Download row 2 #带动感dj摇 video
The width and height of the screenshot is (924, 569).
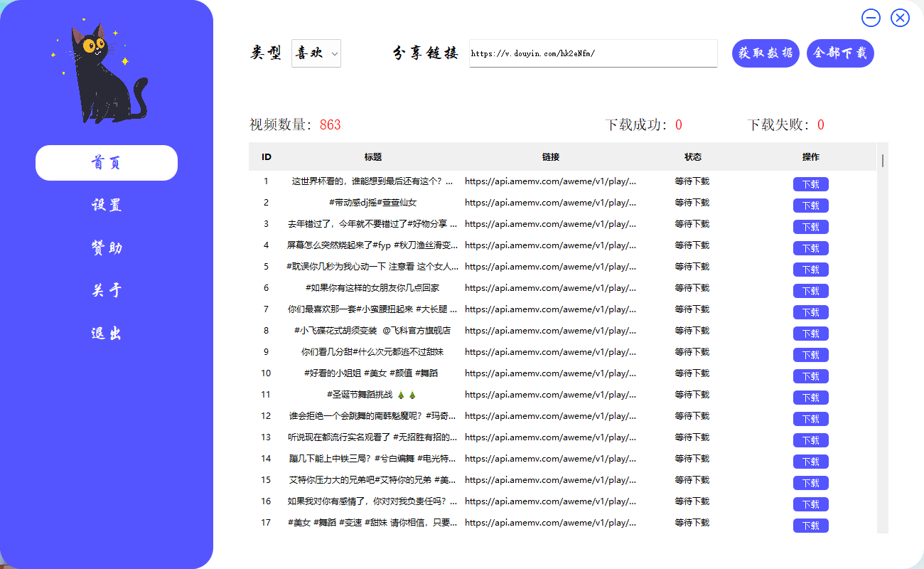coord(811,206)
